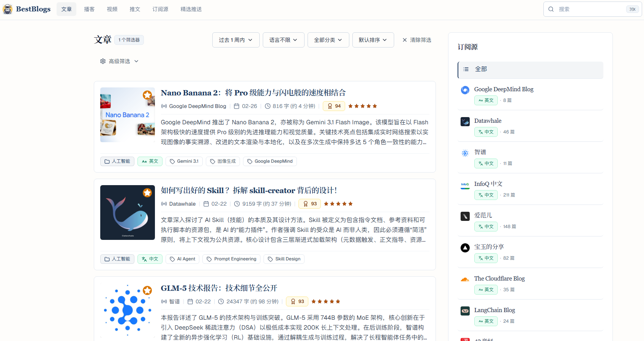Click the Prompt Engineering tag
Image resolution: width=644 pixels, height=341 pixels.
[231, 259]
